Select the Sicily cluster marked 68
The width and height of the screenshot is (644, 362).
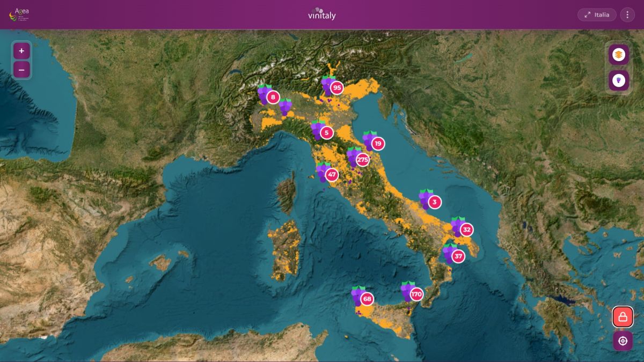pyautogui.click(x=362, y=298)
